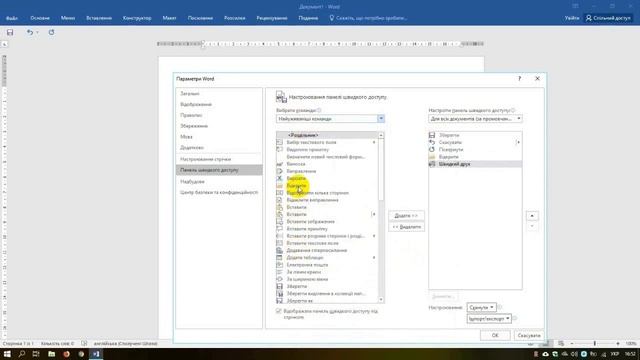The height and width of the screenshot is (360, 640).
Task: Select Вставити примітку command
Action: pyautogui.click(x=307, y=229)
